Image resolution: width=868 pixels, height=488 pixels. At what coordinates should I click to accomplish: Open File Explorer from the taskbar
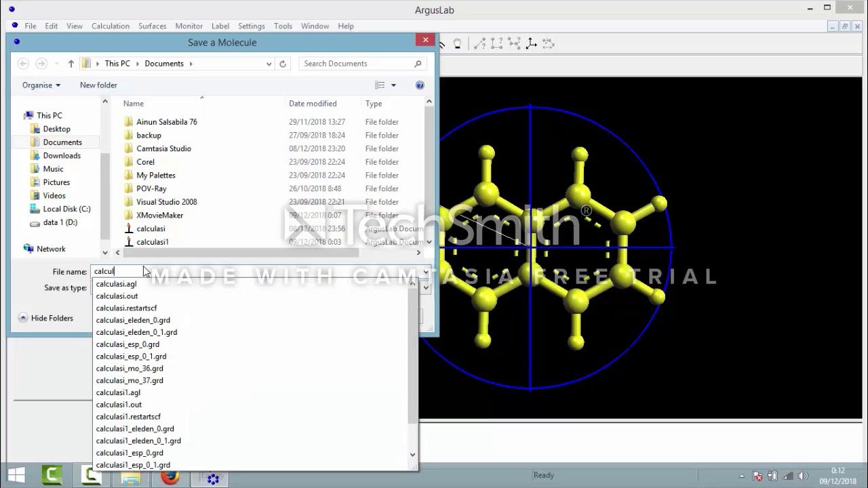pyautogui.click(x=131, y=476)
